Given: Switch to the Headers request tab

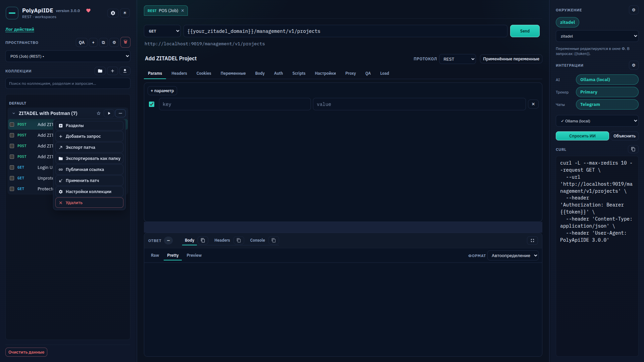Looking at the screenshot, I should [179, 73].
